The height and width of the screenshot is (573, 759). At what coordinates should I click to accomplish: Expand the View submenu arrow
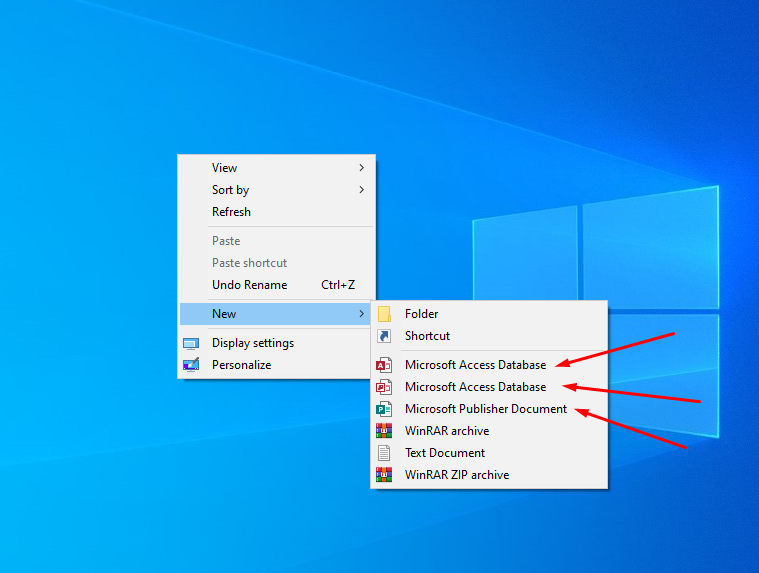point(362,167)
